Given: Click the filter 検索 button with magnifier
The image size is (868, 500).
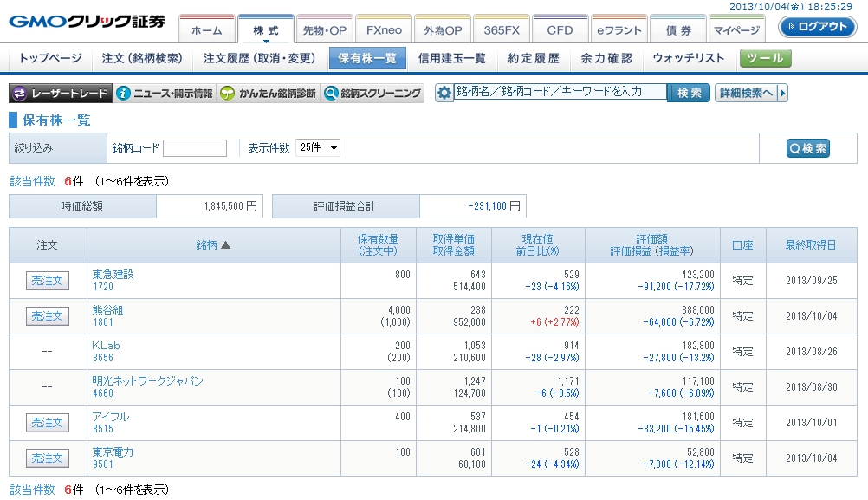Looking at the screenshot, I should [807, 148].
